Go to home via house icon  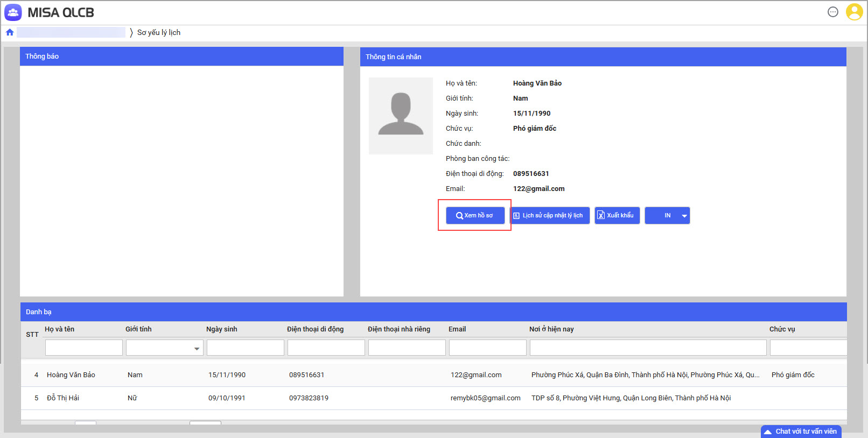click(10, 32)
